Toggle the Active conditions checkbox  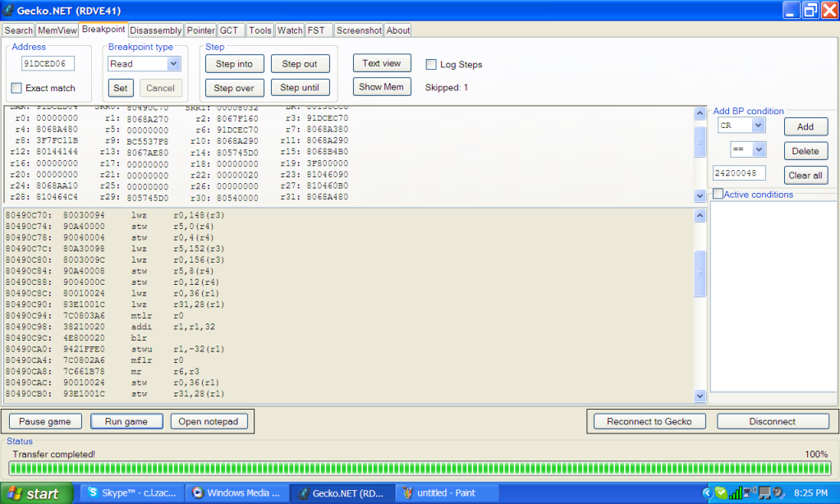click(718, 194)
